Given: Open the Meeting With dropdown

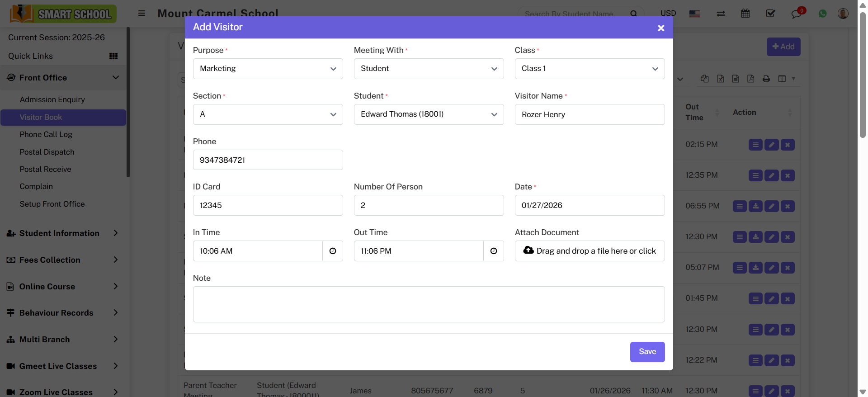Looking at the screenshot, I should click(429, 69).
